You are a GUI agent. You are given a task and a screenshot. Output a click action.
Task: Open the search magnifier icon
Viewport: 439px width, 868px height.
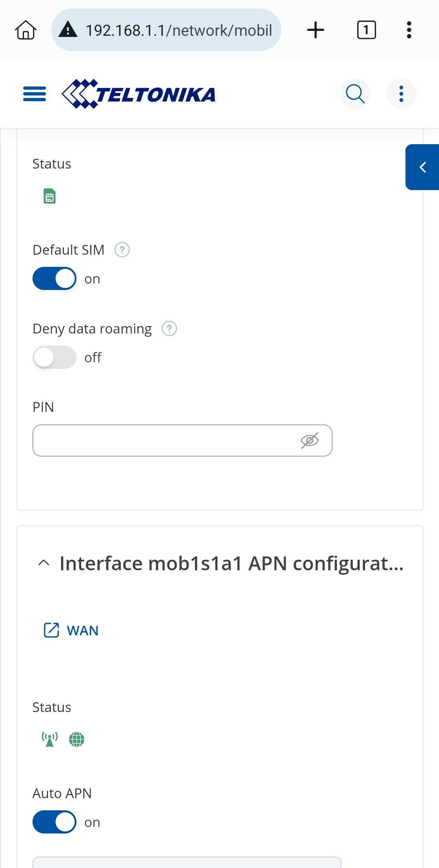[355, 94]
